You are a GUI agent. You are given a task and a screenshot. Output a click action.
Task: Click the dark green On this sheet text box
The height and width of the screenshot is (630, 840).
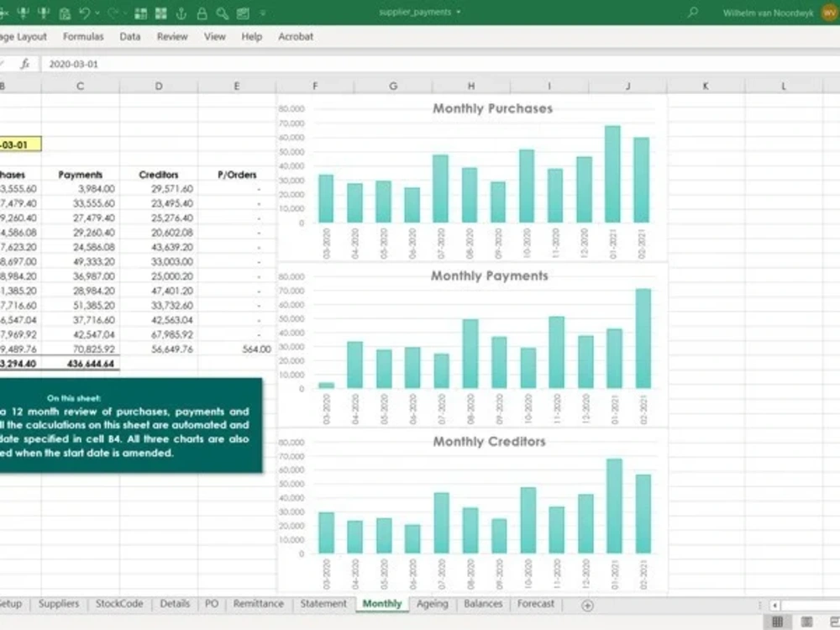(131, 425)
